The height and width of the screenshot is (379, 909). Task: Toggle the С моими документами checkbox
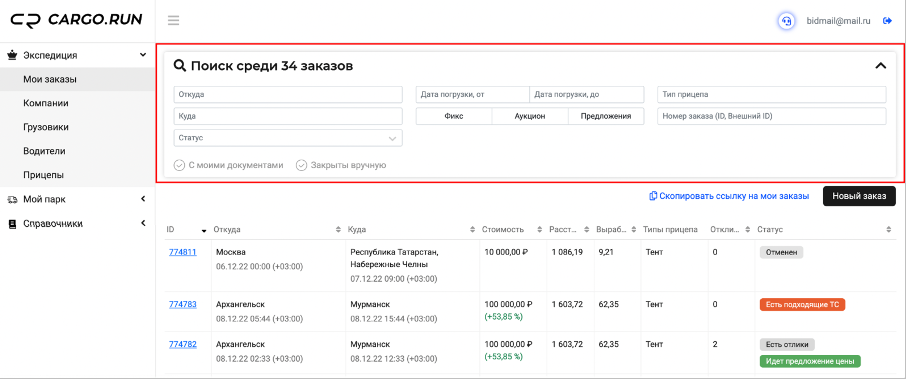click(x=179, y=165)
